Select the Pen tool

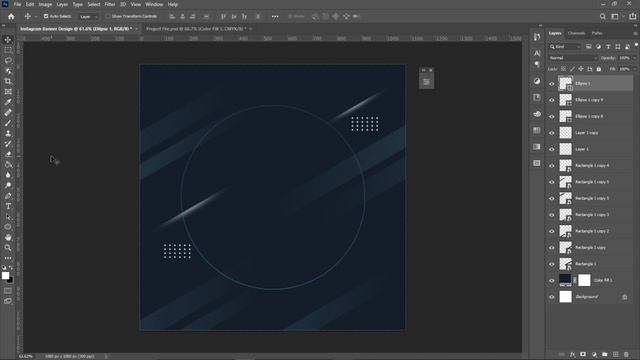coord(8,196)
